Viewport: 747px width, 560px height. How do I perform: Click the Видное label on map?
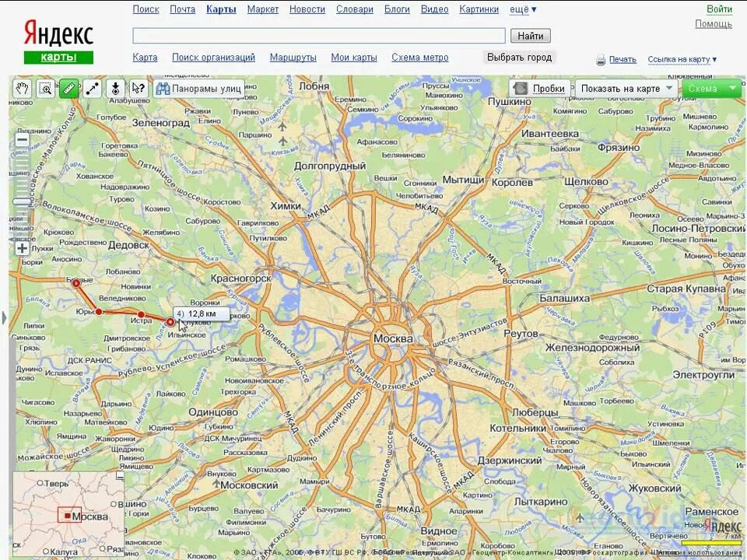439,530
